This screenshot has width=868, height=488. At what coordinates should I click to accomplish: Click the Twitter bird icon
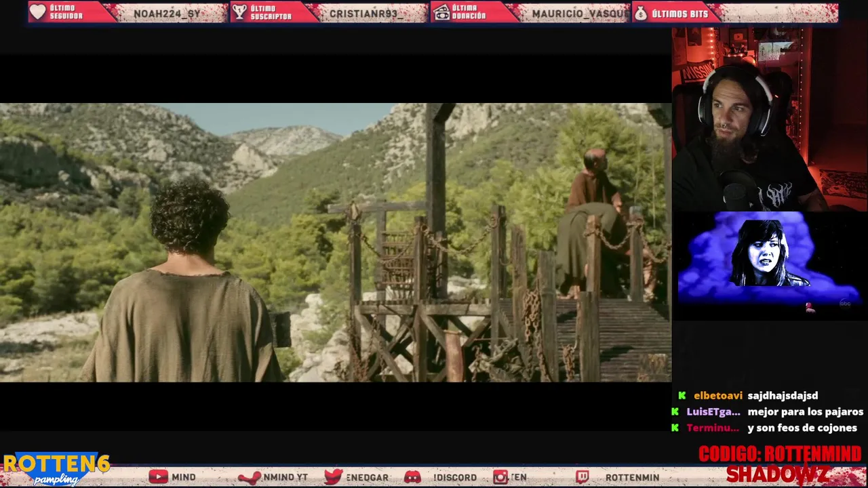click(x=333, y=477)
